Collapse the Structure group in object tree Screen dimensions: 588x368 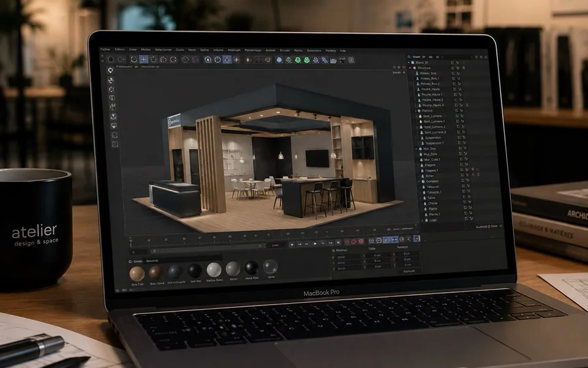tap(410, 68)
